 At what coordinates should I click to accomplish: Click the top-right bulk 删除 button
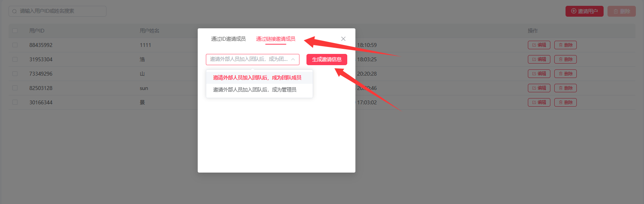[x=621, y=11]
